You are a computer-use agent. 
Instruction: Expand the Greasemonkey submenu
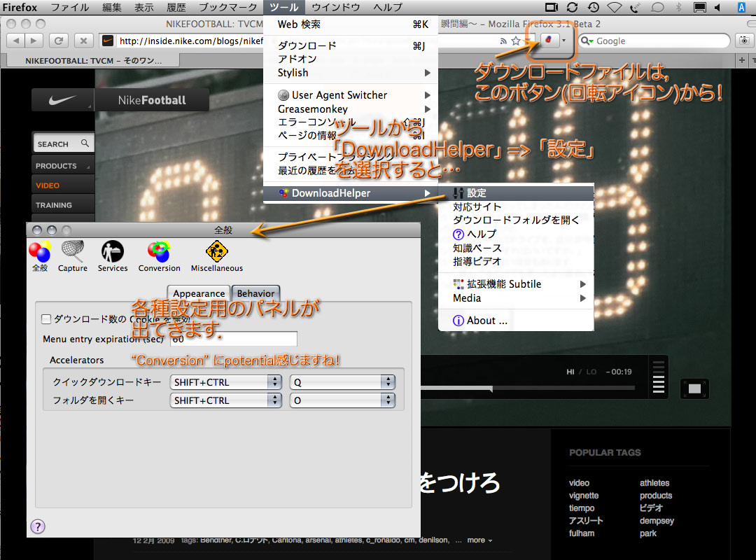tap(351, 109)
